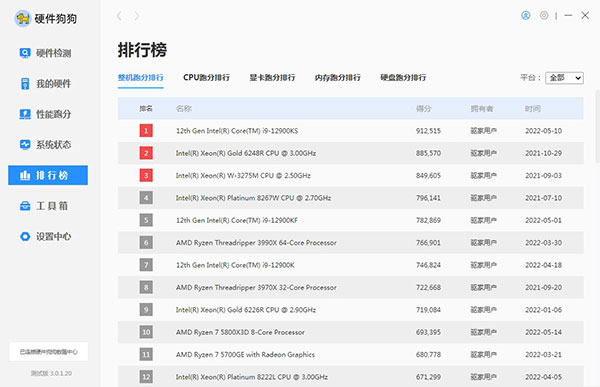The image size is (600, 387).
Task: Click score 912,515
Action: point(428,131)
